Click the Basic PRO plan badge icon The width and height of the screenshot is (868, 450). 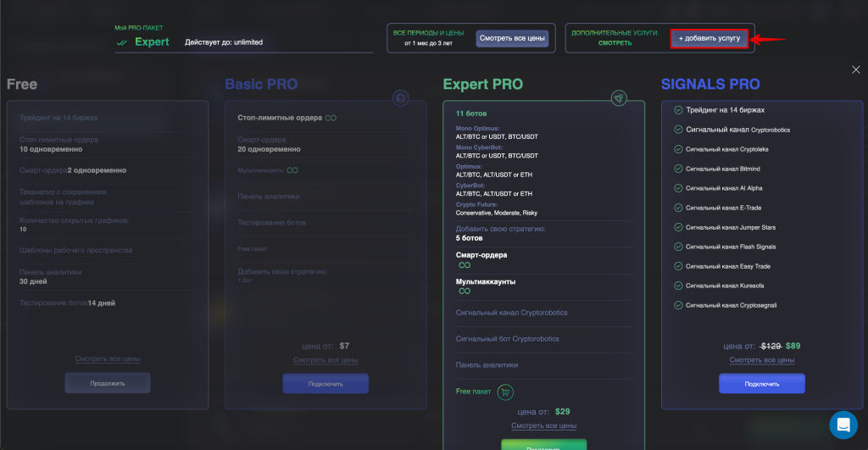point(401,98)
